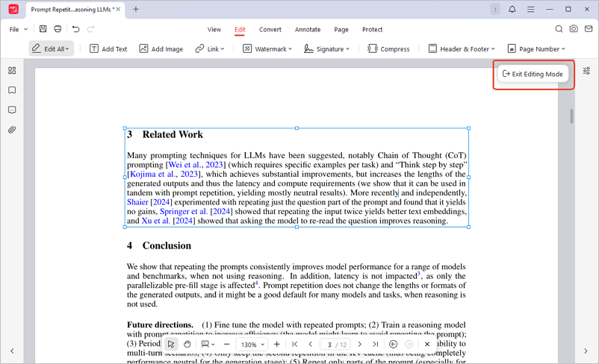Click the Shaier citation link

pyautogui.click(x=137, y=202)
